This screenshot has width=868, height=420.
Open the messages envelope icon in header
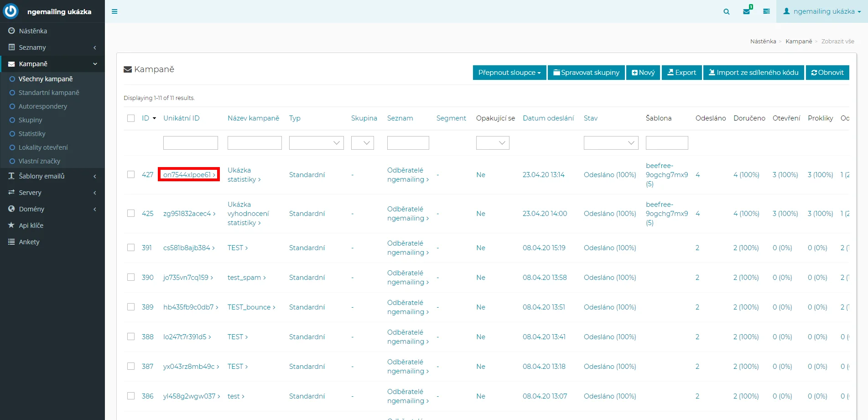[746, 11]
